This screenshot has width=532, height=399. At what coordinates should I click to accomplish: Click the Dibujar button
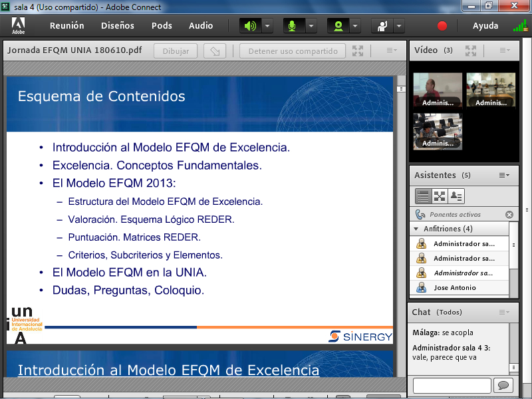176,51
